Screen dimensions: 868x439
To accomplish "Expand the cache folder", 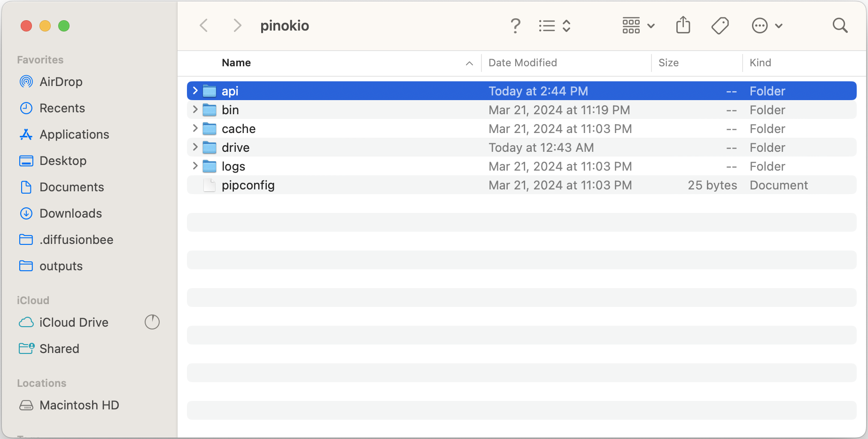I will 195,128.
